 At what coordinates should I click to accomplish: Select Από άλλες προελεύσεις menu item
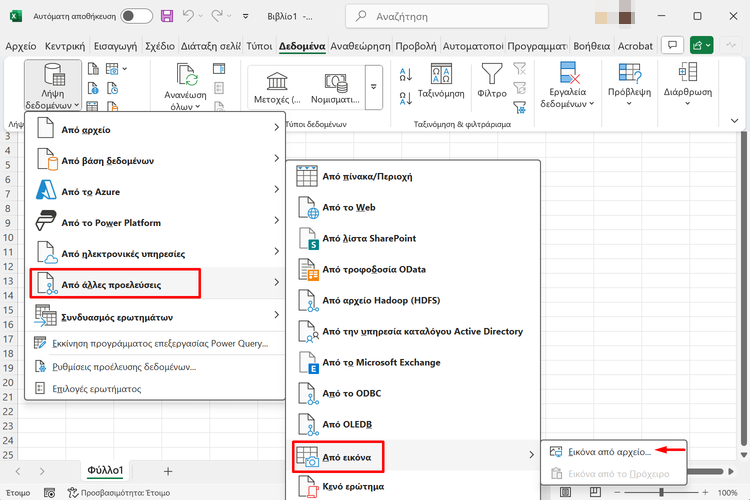(x=155, y=284)
